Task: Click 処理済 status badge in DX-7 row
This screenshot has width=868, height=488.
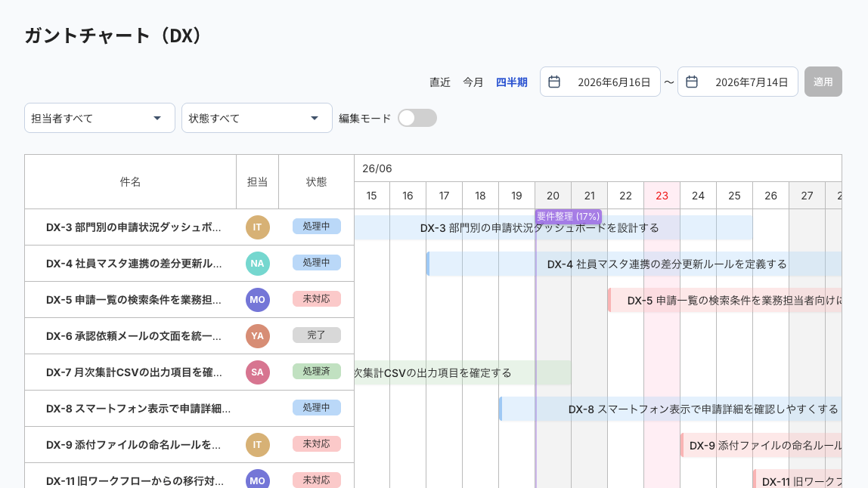Action: coord(317,371)
